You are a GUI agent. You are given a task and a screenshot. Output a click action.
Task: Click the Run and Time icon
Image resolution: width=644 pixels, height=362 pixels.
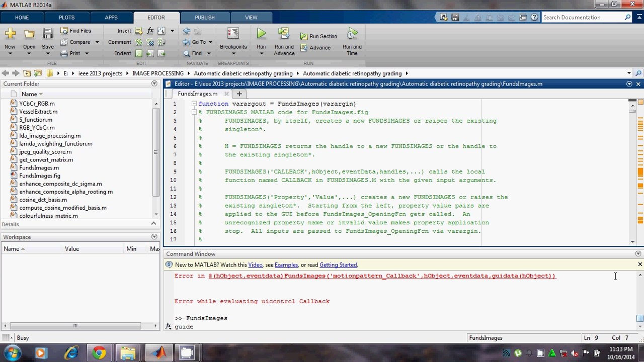pyautogui.click(x=352, y=34)
